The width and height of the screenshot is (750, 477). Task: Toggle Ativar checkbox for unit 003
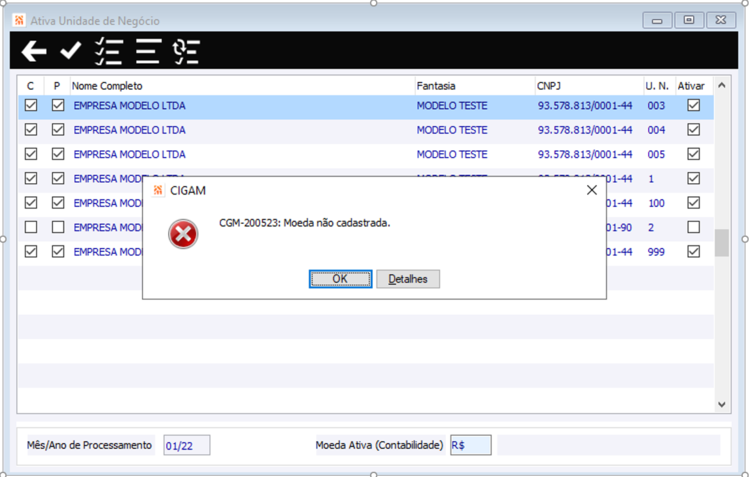coord(693,105)
